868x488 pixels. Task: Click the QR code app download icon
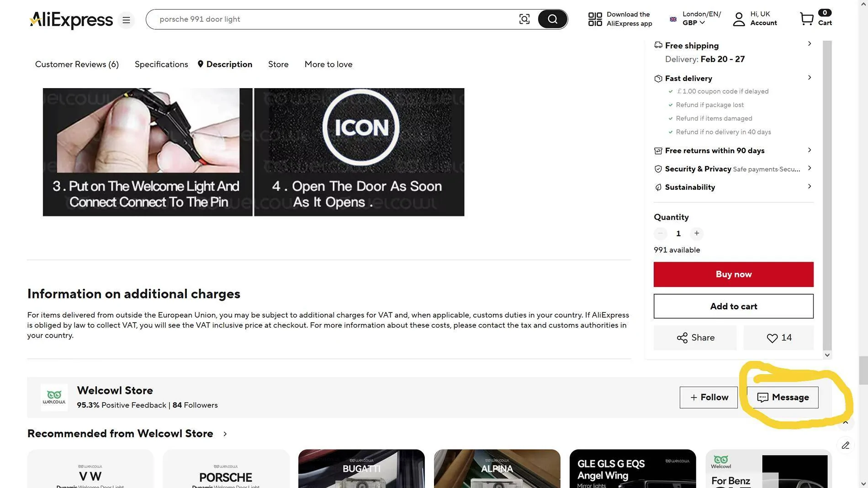595,19
